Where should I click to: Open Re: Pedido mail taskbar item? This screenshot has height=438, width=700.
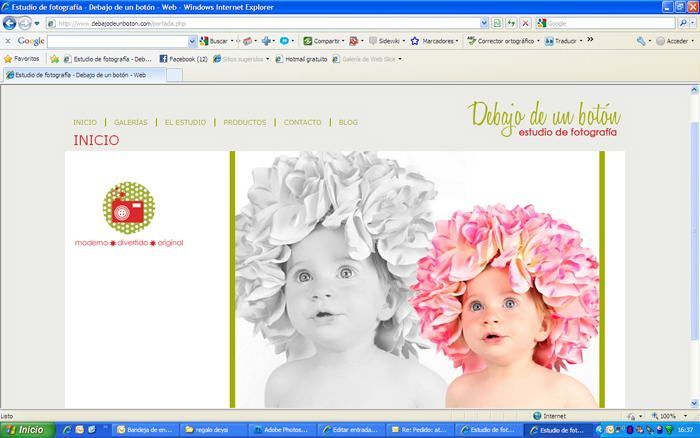pos(420,430)
